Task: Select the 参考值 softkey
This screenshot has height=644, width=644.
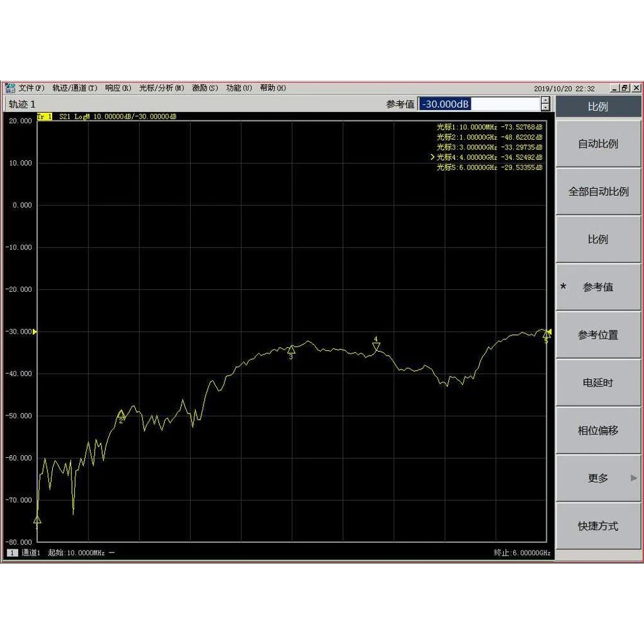Action: (598, 287)
